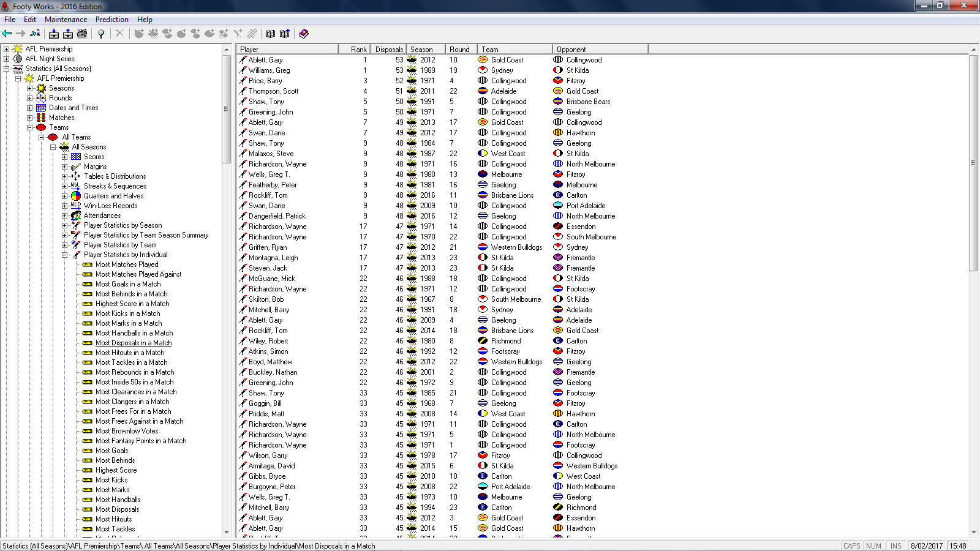Select Most Fantasy Points in a Match
This screenshot has width=980, height=551.
click(141, 441)
